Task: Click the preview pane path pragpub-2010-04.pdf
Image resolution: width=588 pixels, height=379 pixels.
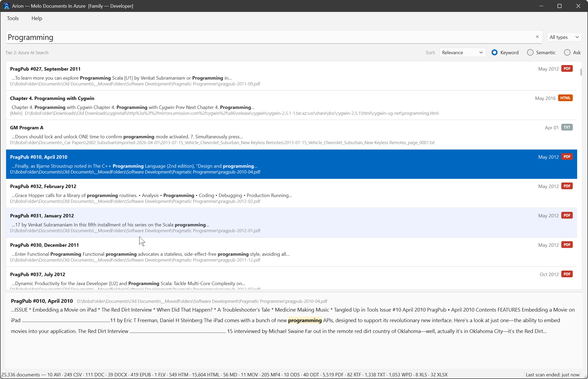Action: (x=202, y=301)
